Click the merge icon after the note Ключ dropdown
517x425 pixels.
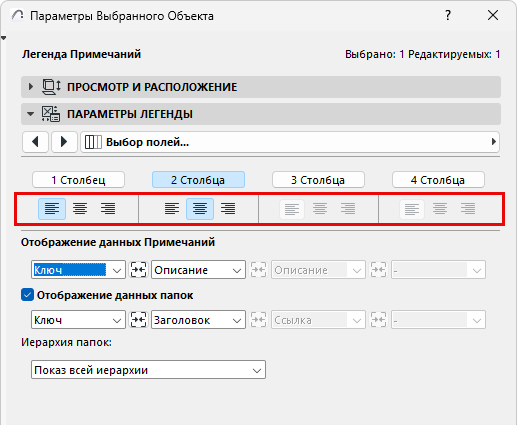point(138,270)
